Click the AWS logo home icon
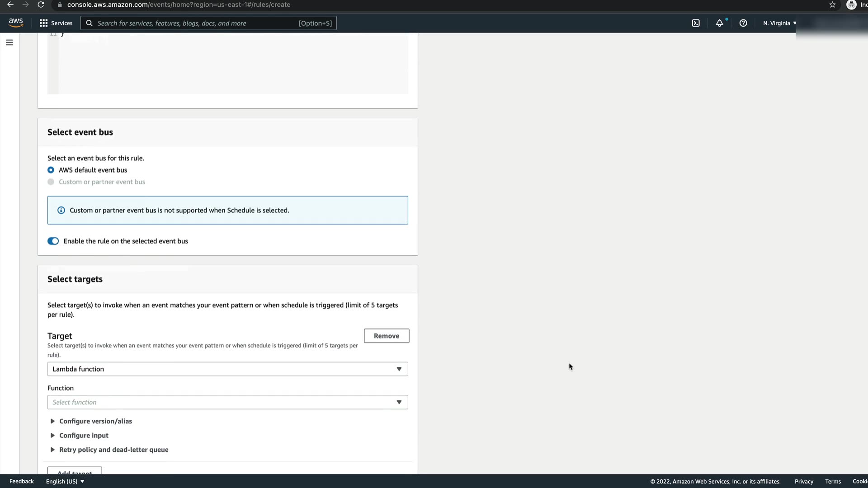868x488 pixels. click(16, 23)
